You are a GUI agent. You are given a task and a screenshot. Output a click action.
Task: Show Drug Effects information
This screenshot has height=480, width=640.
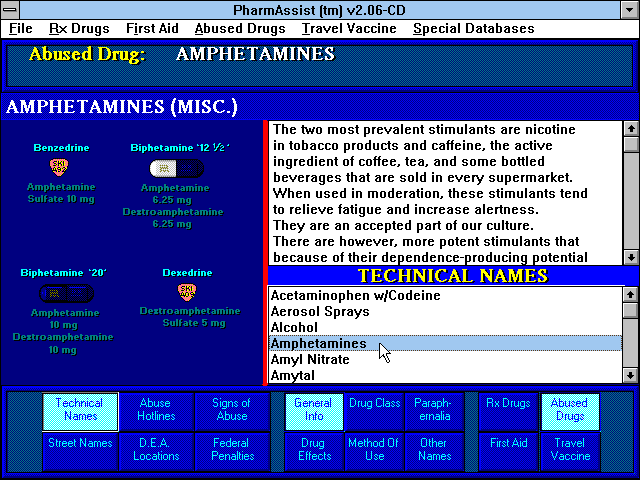314,451
